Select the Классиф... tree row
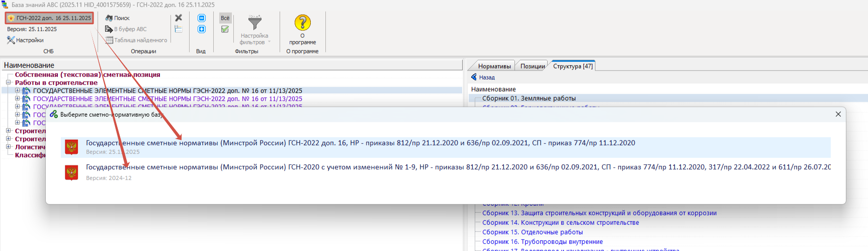Image resolution: width=868 pixels, height=251 pixels. click(30, 155)
